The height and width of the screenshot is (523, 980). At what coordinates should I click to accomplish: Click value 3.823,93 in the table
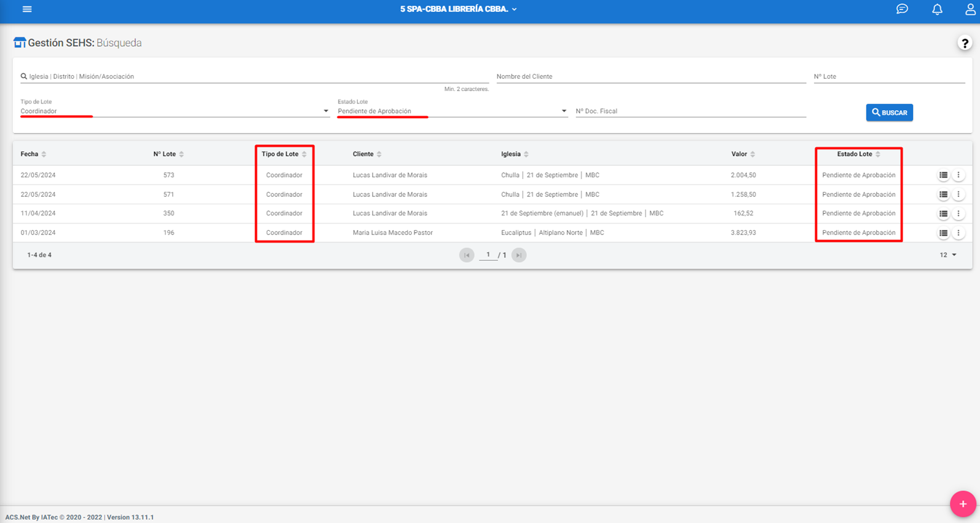[743, 233]
